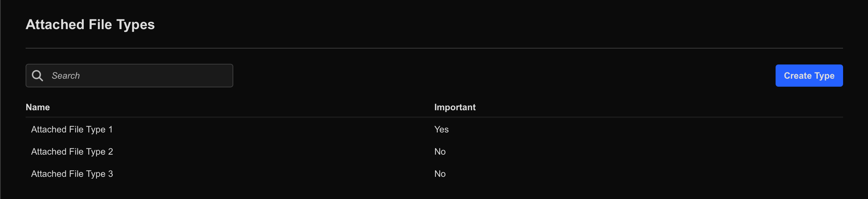
Task: Select the Search placeholder text
Action: (66, 76)
